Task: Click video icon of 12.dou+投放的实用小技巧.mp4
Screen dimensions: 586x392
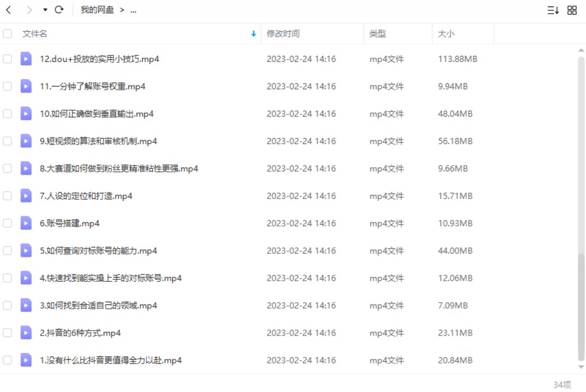Action: click(26, 59)
